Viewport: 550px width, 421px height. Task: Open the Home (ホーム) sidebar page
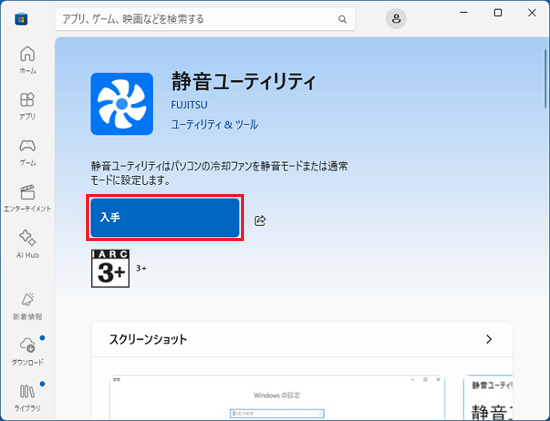27,60
